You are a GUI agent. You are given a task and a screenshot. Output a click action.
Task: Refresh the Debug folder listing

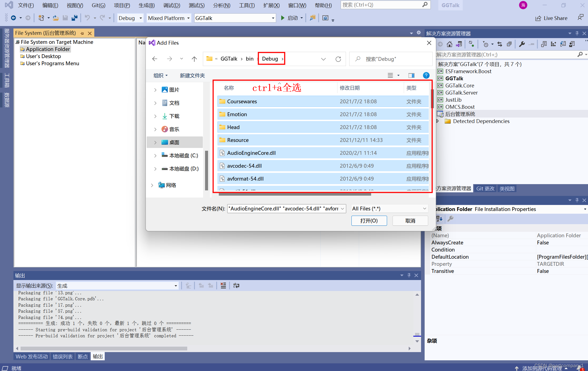tap(338, 59)
